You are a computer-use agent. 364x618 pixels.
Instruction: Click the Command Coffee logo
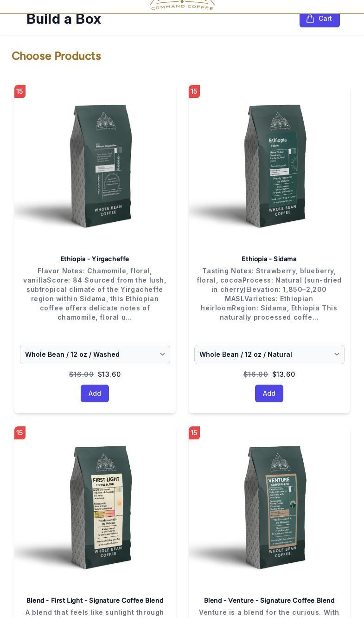tap(182, 5)
